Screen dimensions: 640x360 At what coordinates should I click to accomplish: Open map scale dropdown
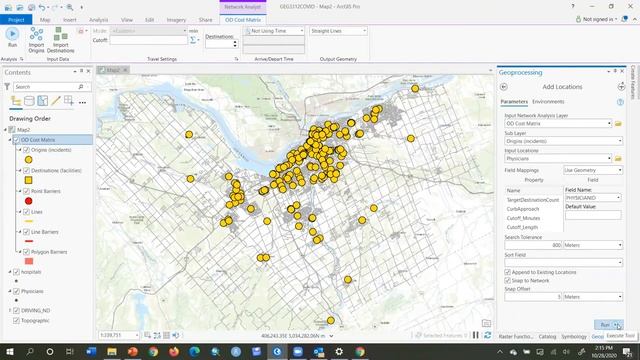[136, 336]
